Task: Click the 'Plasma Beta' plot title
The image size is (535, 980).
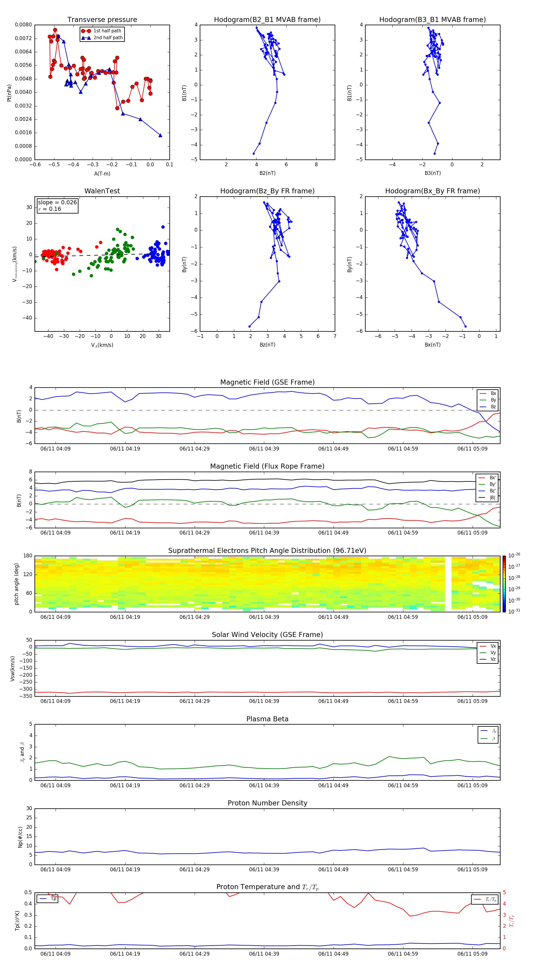Action: click(x=267, y=719)
